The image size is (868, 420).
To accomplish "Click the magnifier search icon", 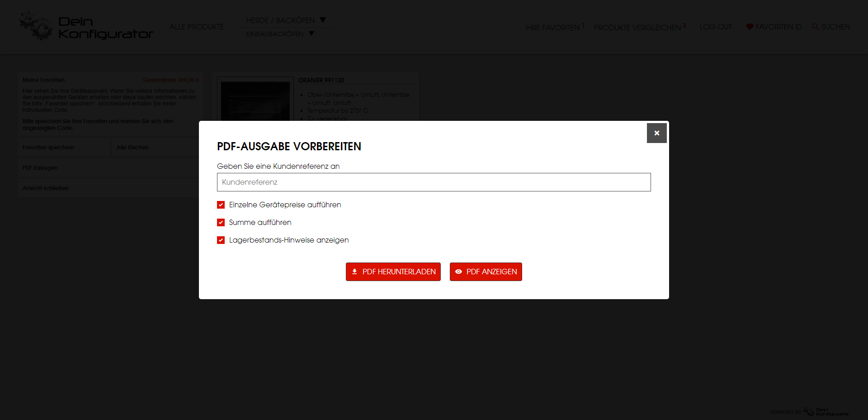I will 816,27.
